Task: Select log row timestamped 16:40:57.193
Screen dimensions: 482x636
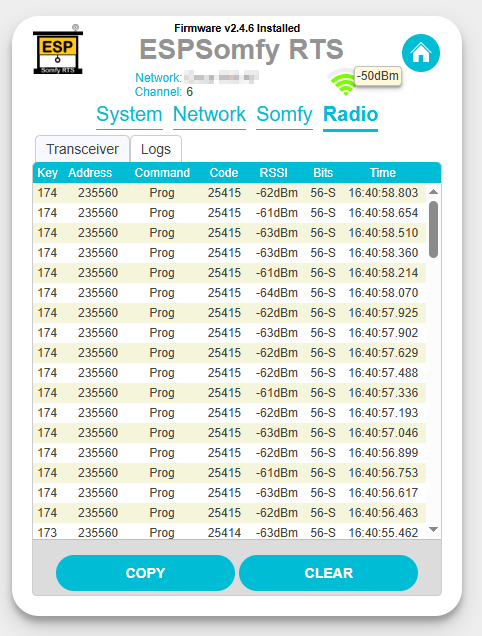Action: [x=230, y=413]
